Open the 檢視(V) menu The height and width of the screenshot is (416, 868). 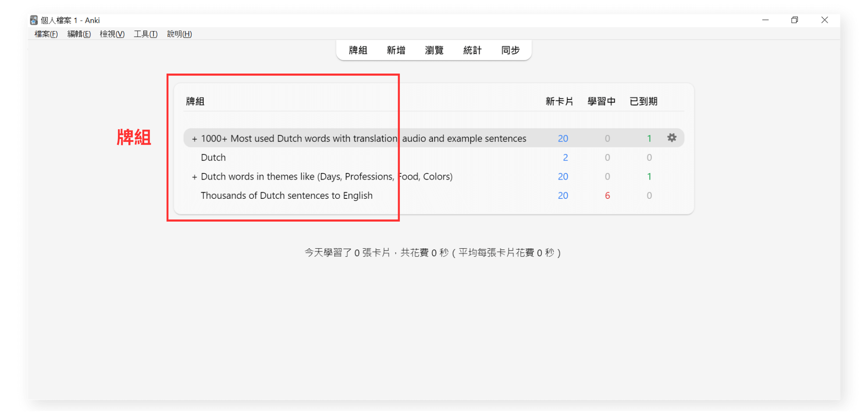112,34
